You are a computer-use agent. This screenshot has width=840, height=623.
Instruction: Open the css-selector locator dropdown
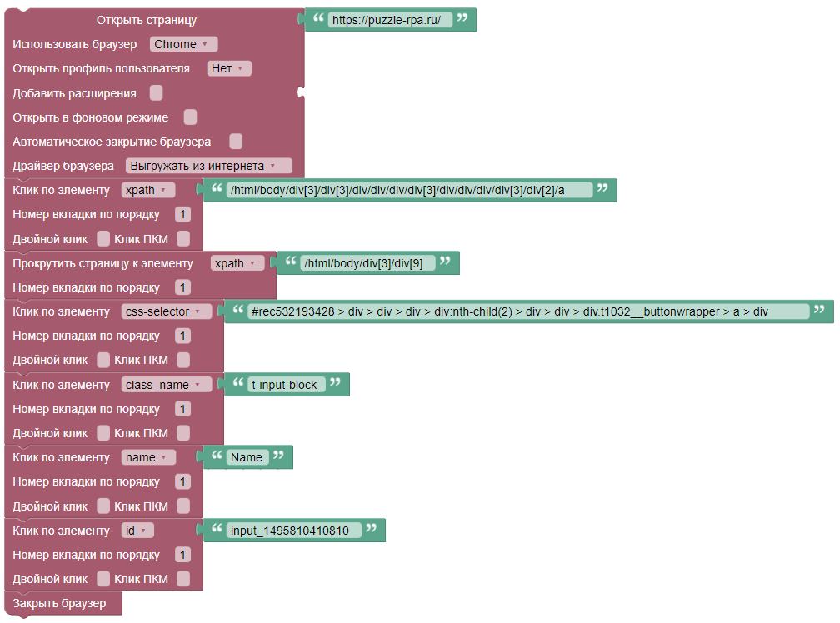[x=167, y=311]
